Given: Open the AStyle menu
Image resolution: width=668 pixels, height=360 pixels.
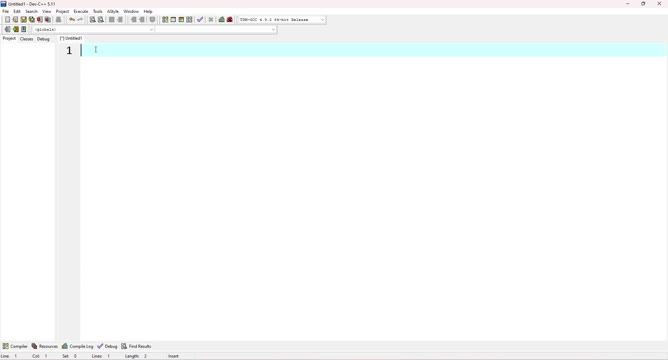Looking at the screenshot, I should 113,12.
